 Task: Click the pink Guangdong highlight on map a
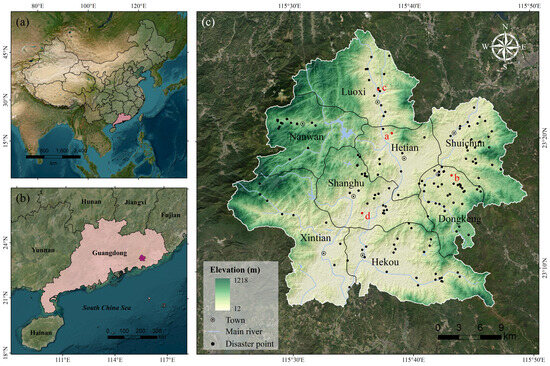[122, 119]
